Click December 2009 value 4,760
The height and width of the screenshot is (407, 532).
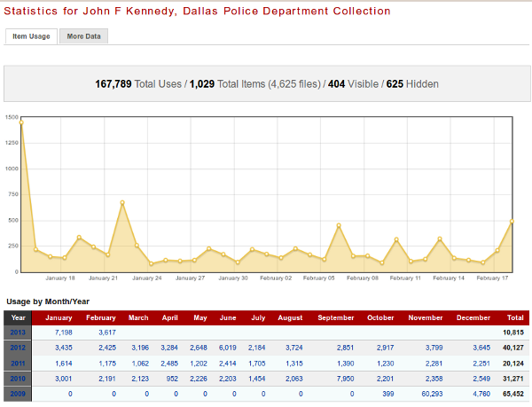click(481, 394)
